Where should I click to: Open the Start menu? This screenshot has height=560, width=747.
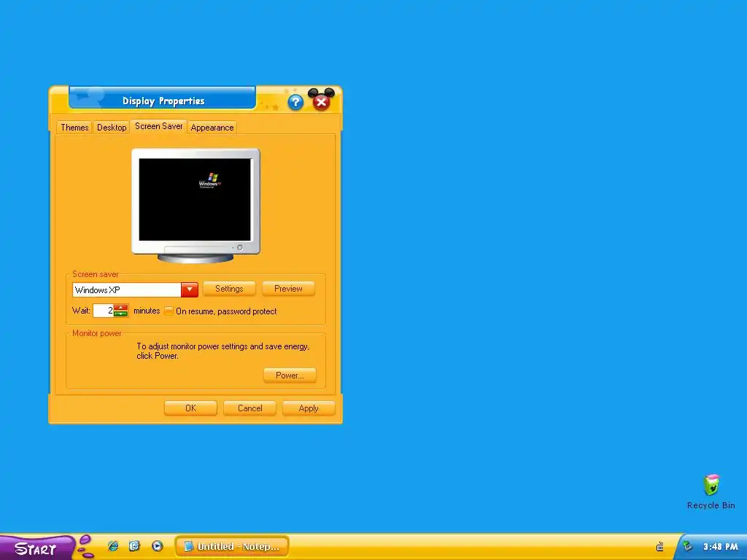point(37,548)
